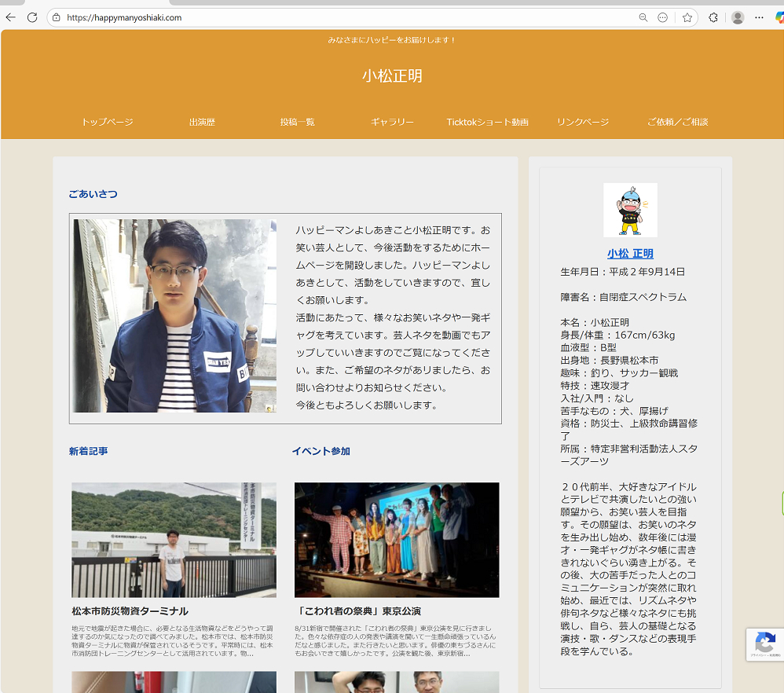Click the 小松 正明 profile name link
The height and width of the screenshot is (693, 784).
pyautogui.click(x=630, y=254)
